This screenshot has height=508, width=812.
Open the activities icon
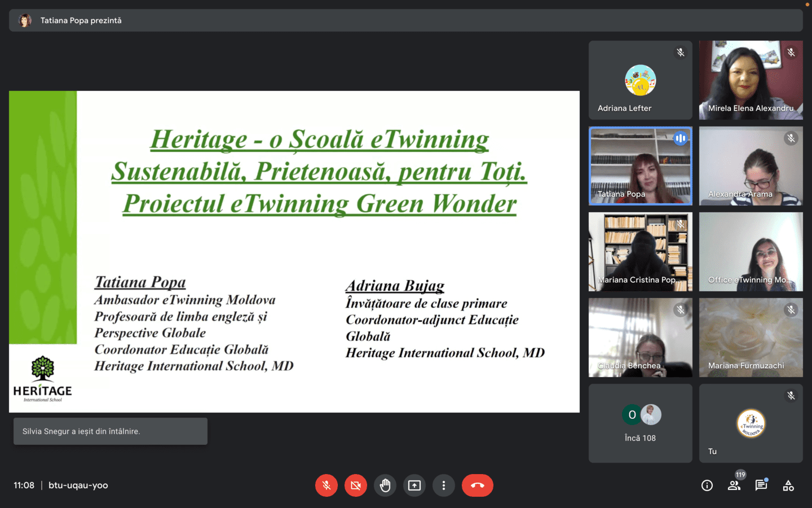[x=788, y=485]
